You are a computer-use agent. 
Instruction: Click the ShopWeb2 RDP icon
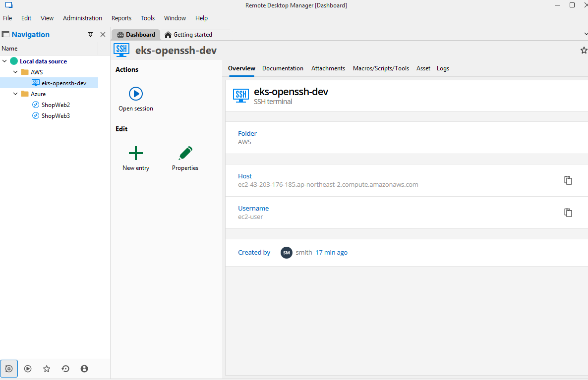click(x=36, y=105)
